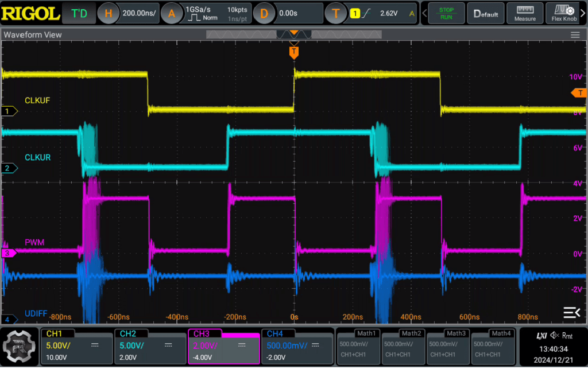Toggle the STOP/RUN acquisition button
This screenshot has height=369, width=588.
446,14
